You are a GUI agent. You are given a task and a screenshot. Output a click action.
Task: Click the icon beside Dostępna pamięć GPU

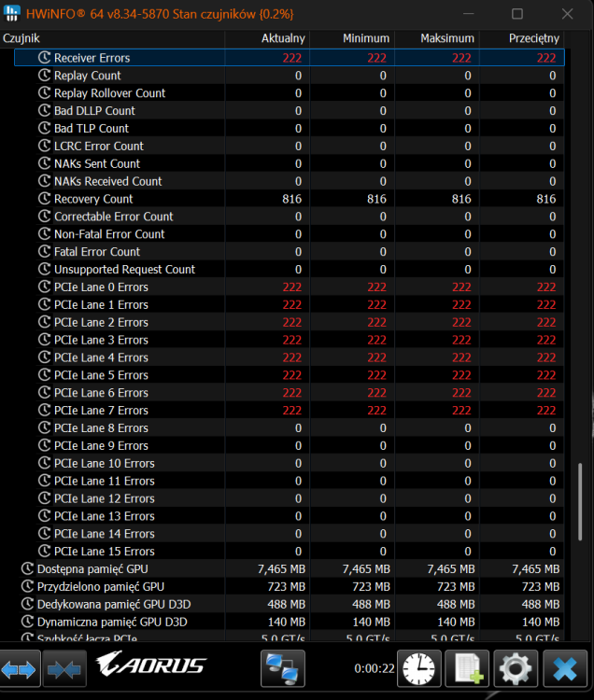27,568
